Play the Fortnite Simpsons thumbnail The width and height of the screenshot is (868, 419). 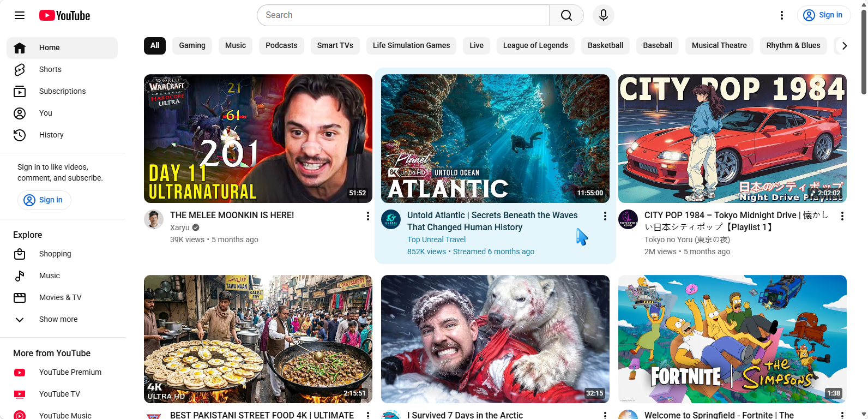(732, 339)
